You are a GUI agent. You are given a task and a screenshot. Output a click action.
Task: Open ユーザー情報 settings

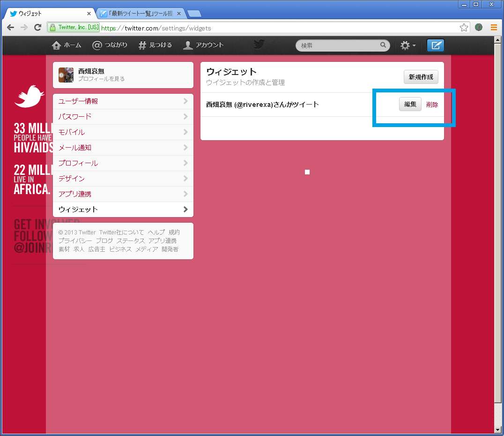click(x=123, y=101)
